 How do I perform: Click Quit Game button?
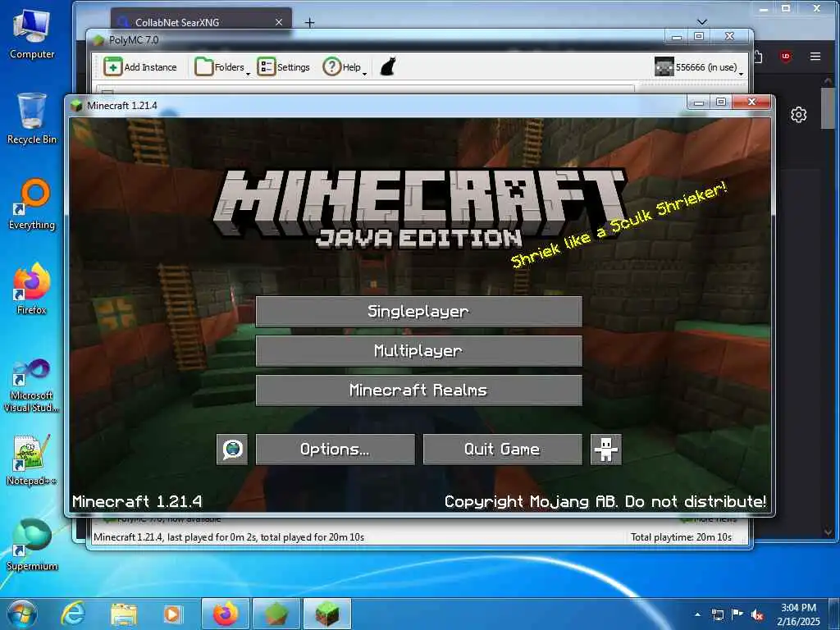pyautogui.click(x=502, y=449)
